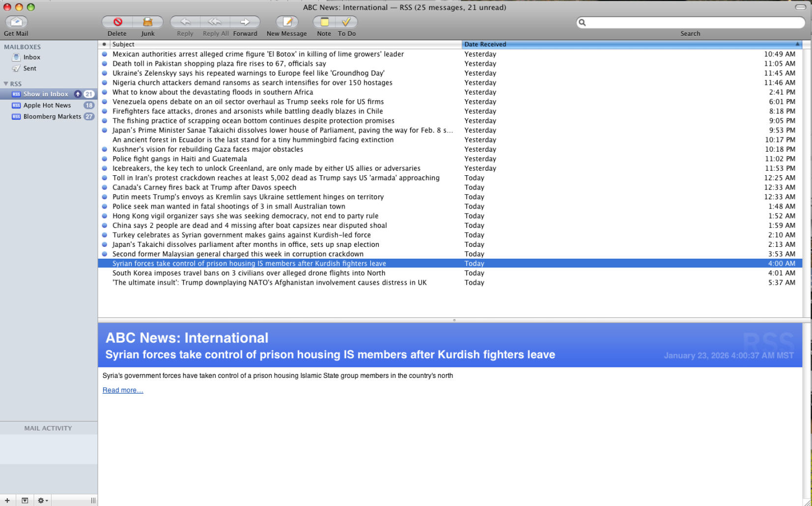
Task: Select the Bloomberg Markets feed
Action: [x=49, y=117]
